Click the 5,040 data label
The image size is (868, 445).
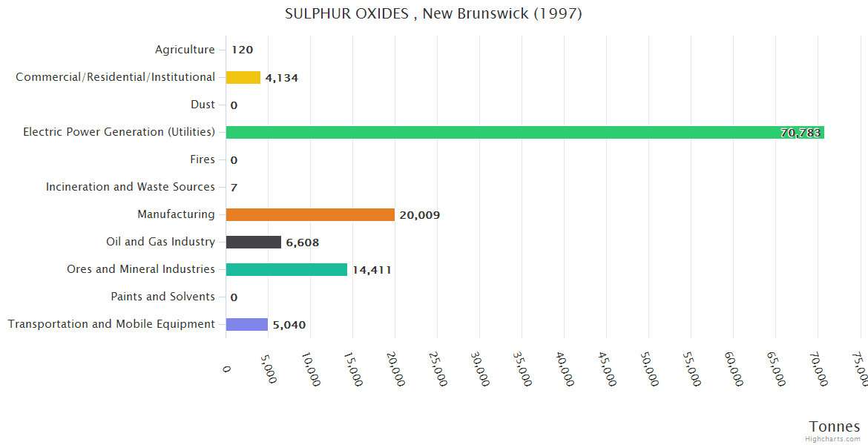pos(289,325)
